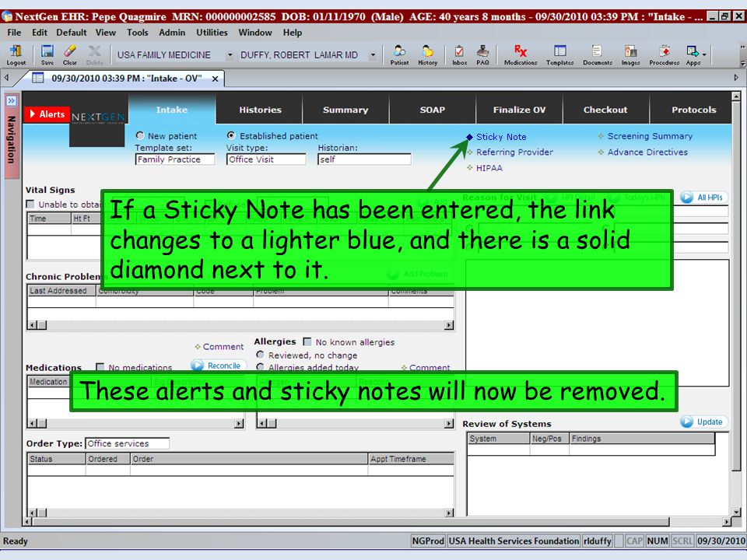
Task: Click the Chronic Problems horizontal scrollbar
Action: click(240, 325)
